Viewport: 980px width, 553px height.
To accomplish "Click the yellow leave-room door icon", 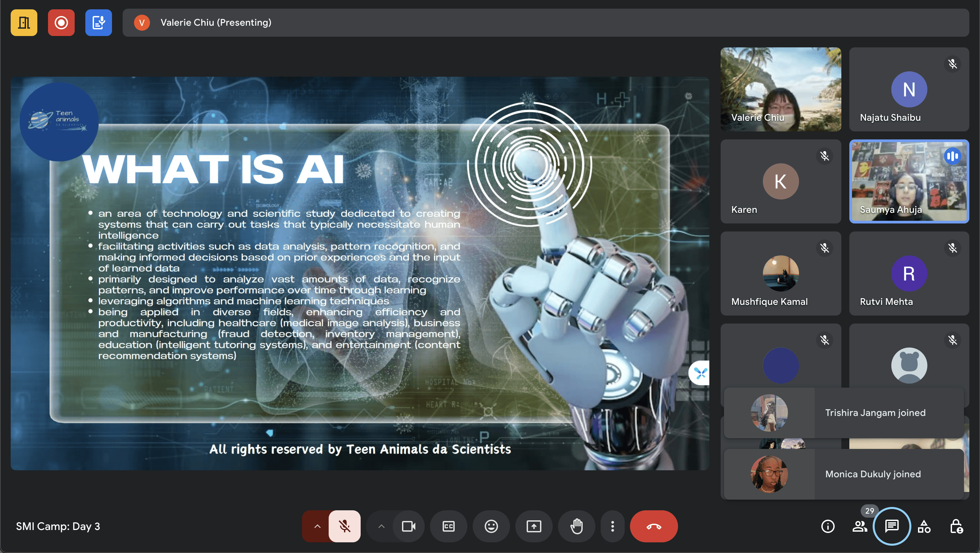I will pyautogui.click(x=24, y=22).
